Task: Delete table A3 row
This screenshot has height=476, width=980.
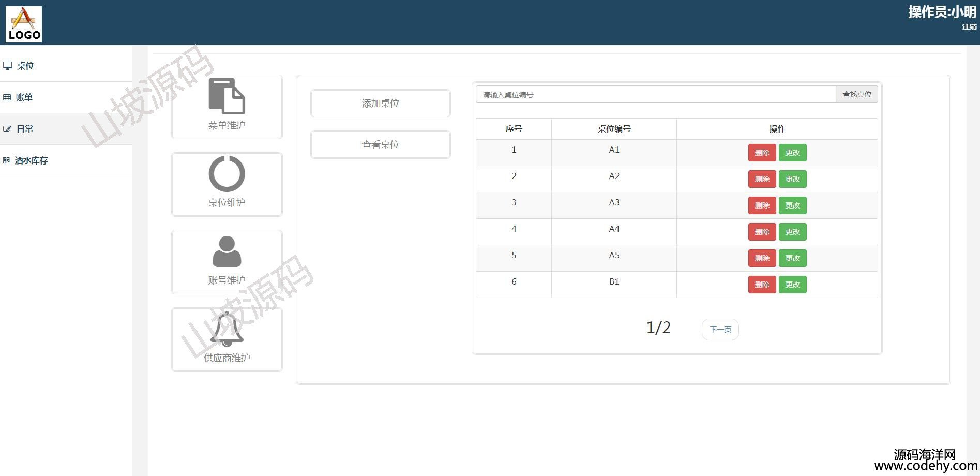Action: (762, 205)
